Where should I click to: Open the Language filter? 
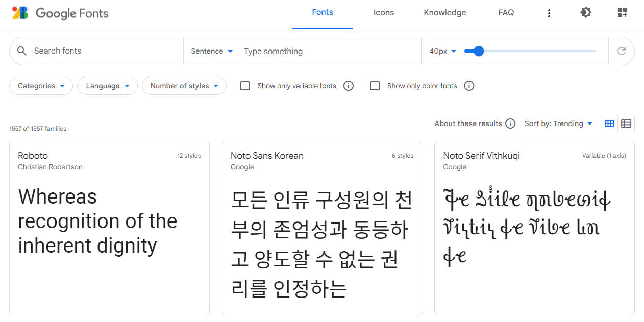[107, 86]
